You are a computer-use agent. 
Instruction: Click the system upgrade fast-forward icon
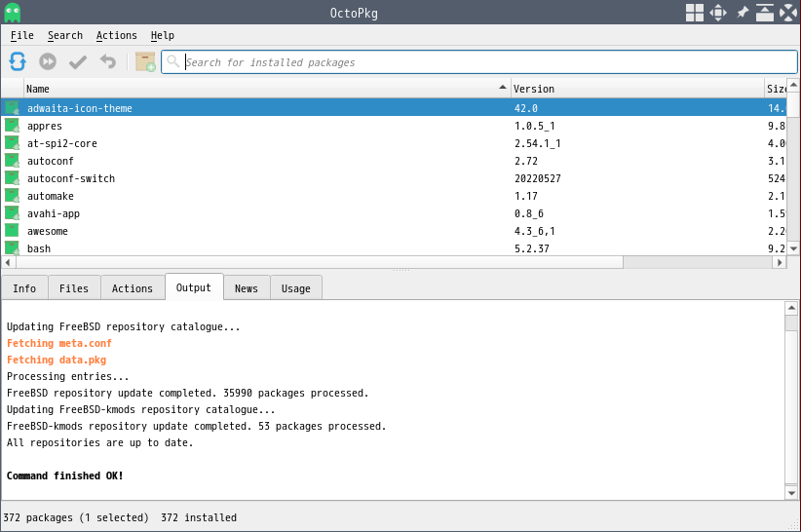[48, 61]
